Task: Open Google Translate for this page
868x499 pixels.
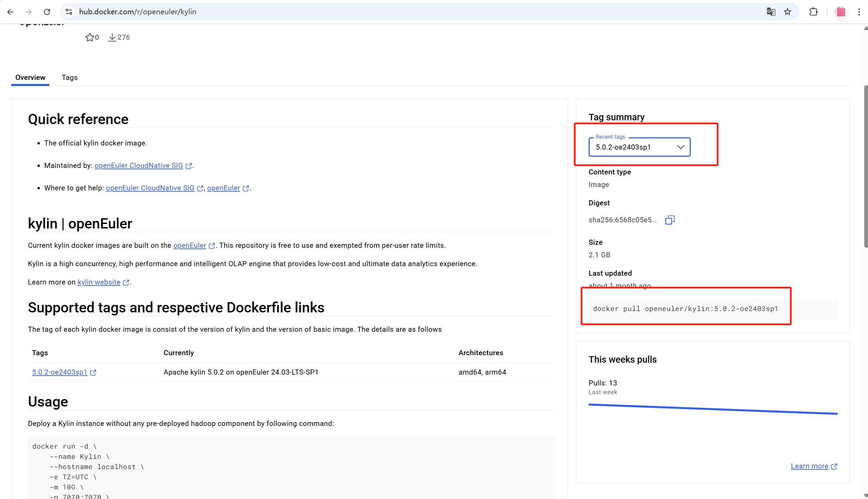Action: (771, 12)
